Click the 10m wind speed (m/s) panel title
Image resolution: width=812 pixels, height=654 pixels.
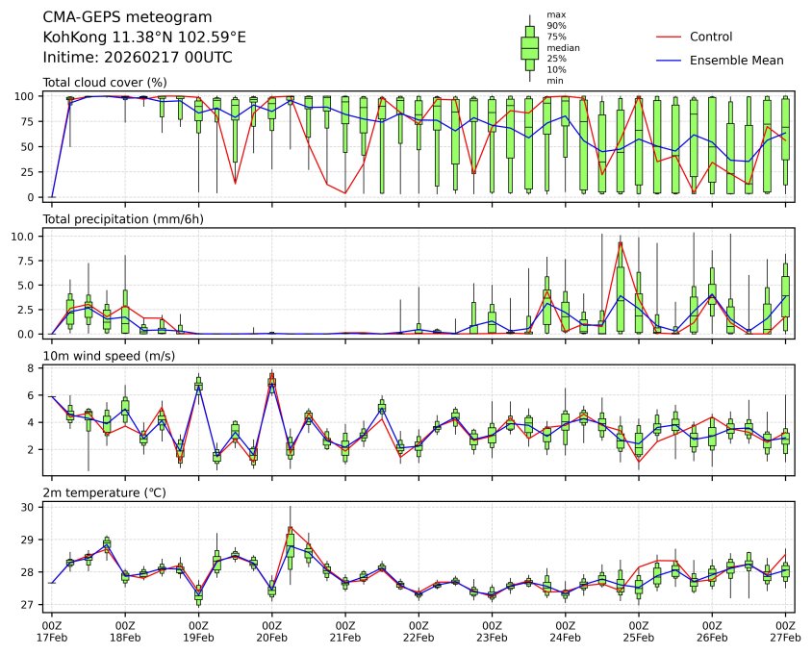[110, 357]
